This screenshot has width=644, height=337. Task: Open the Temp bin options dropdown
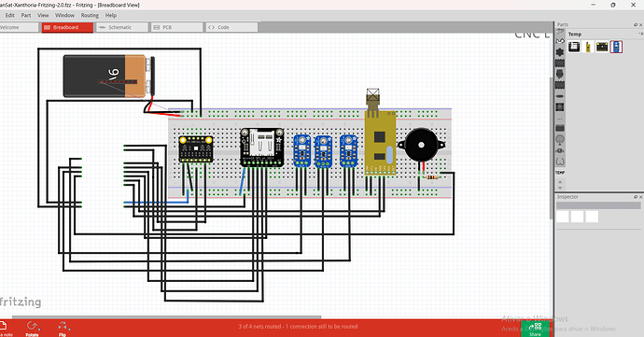640,35
